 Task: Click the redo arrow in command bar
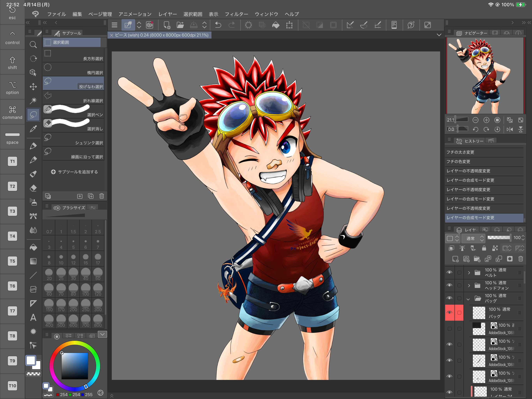pos(232,25)
